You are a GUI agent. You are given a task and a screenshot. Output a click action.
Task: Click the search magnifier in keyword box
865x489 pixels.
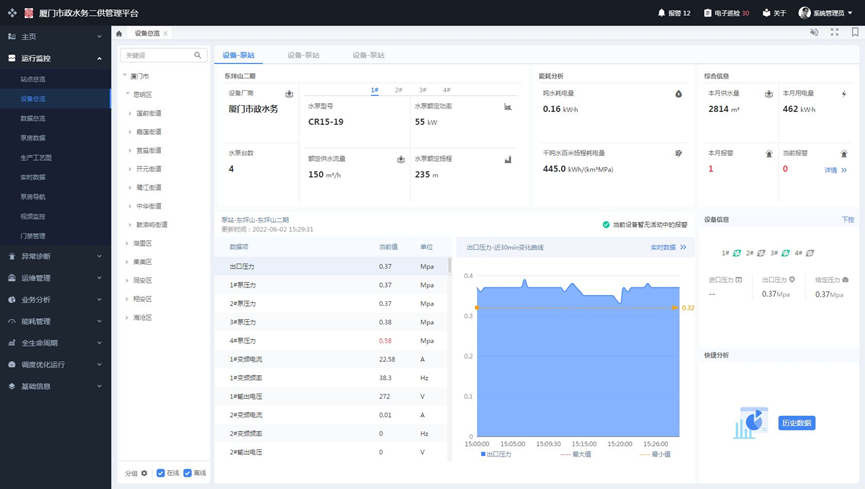(x=198, y=56)
